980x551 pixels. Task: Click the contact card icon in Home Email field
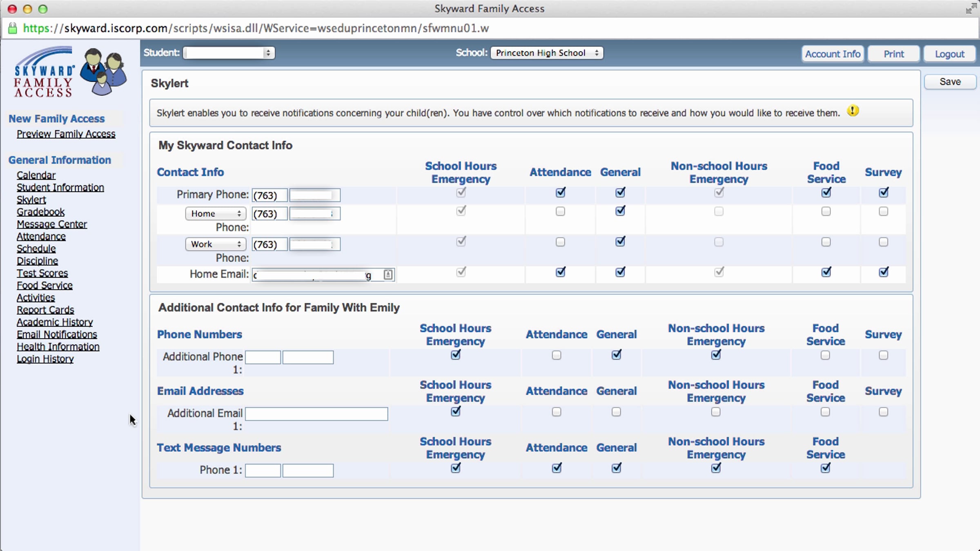click(388, 275)
